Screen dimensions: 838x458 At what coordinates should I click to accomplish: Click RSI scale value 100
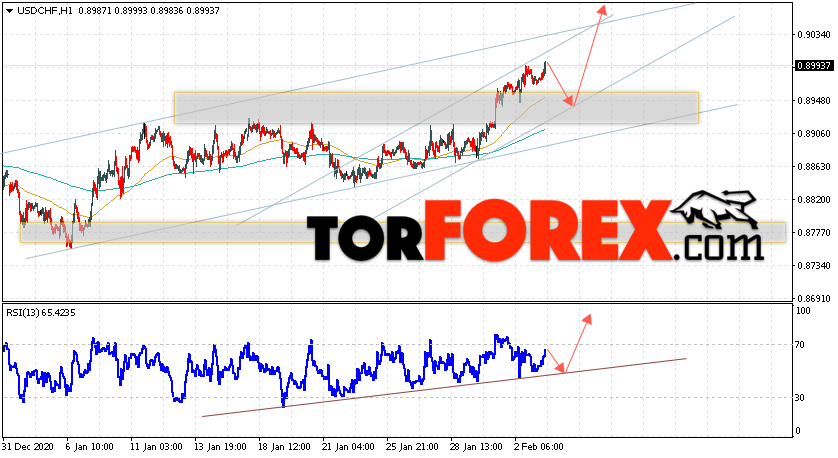coord(803,311)
